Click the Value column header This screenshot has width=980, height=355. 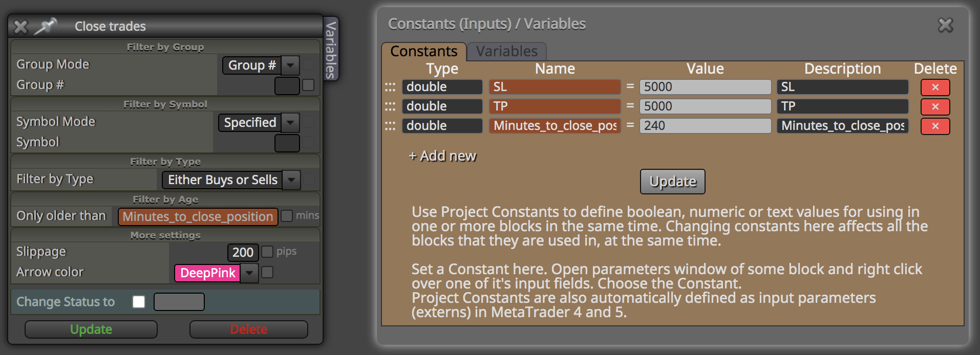coord(705,69)
